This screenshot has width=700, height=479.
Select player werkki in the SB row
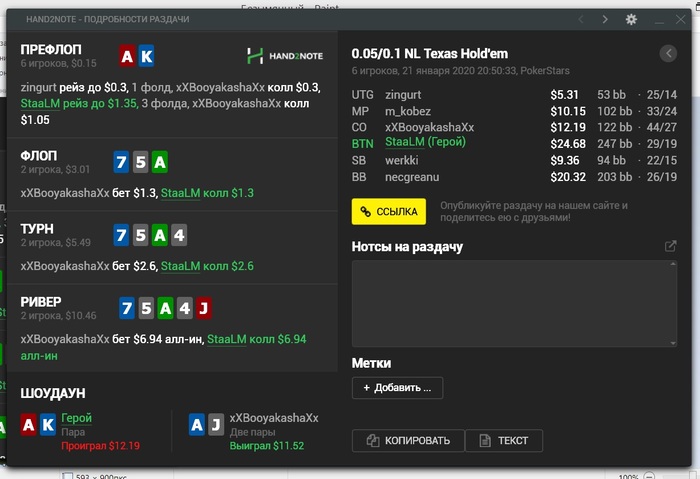pos(402,160)
